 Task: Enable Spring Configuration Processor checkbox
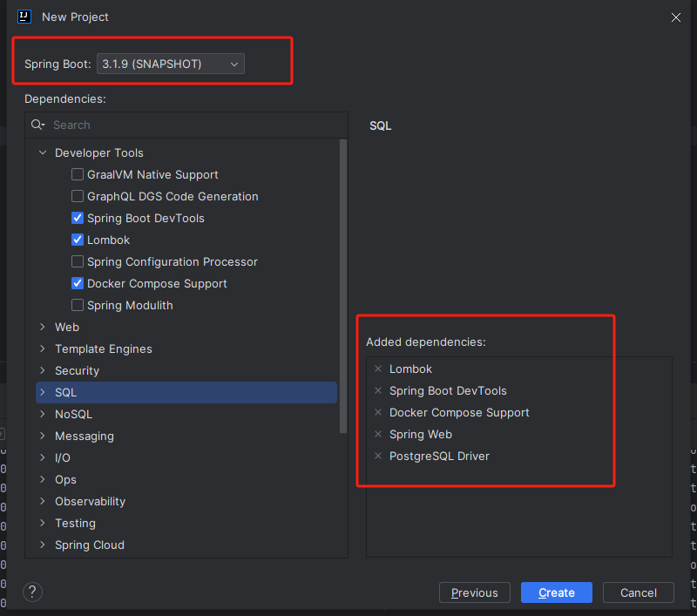(78, 261)
